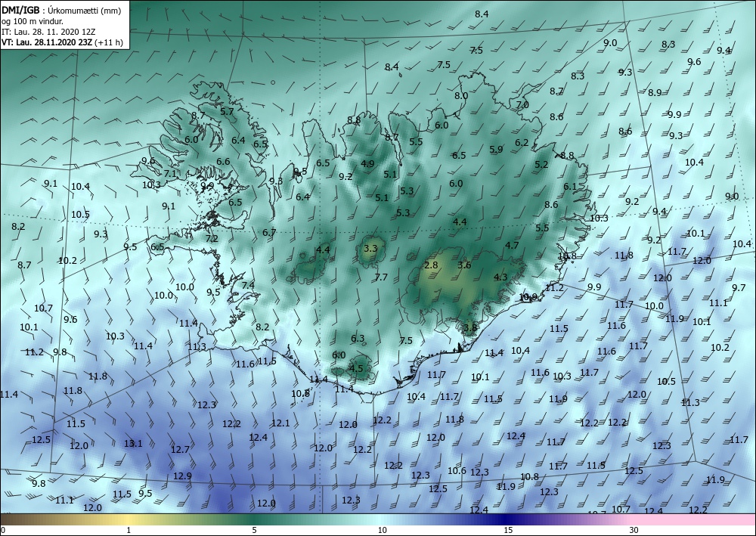Click the 0 label on the color scale
This screenshot has width=756, height=536.
(x=3, y=531)
